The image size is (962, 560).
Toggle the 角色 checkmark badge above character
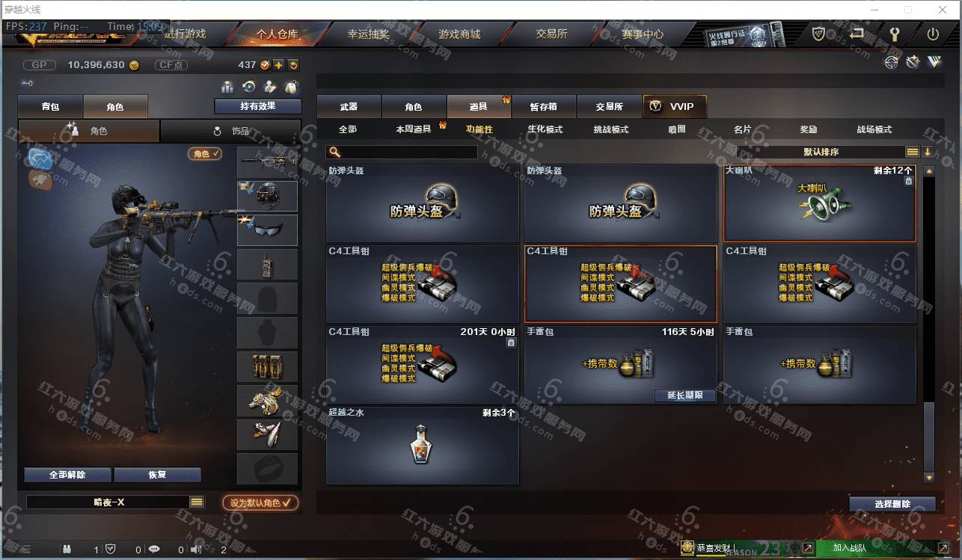205,153
